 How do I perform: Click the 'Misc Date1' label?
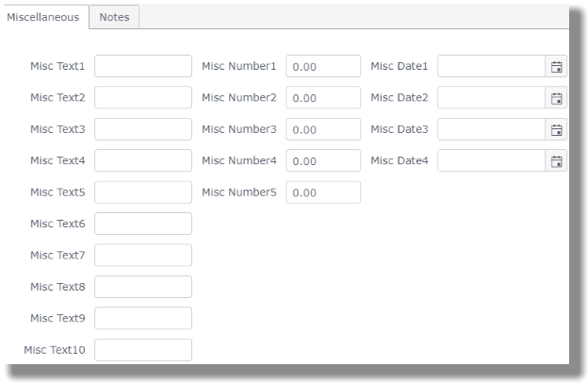[400, 66]
